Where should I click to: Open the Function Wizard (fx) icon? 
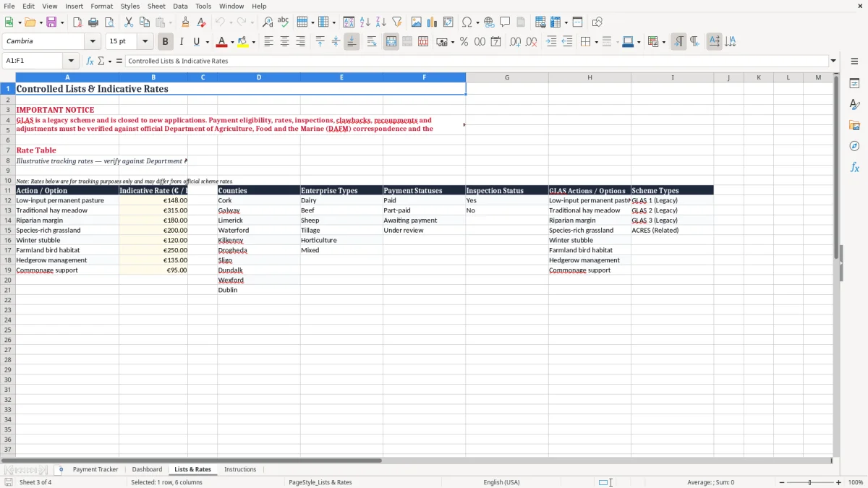tap(90, 61)
